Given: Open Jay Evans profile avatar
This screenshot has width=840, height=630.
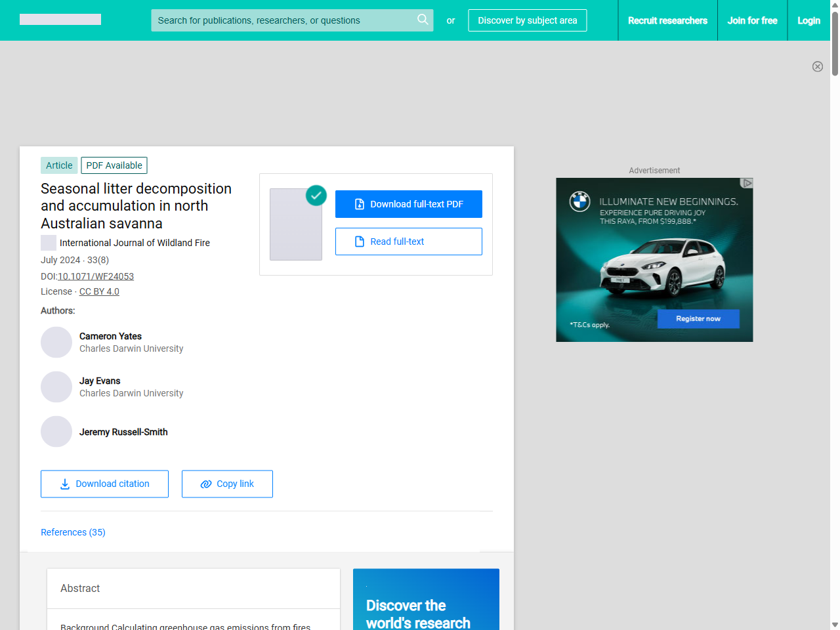Looking at the screenshot, I should (56, 387).
